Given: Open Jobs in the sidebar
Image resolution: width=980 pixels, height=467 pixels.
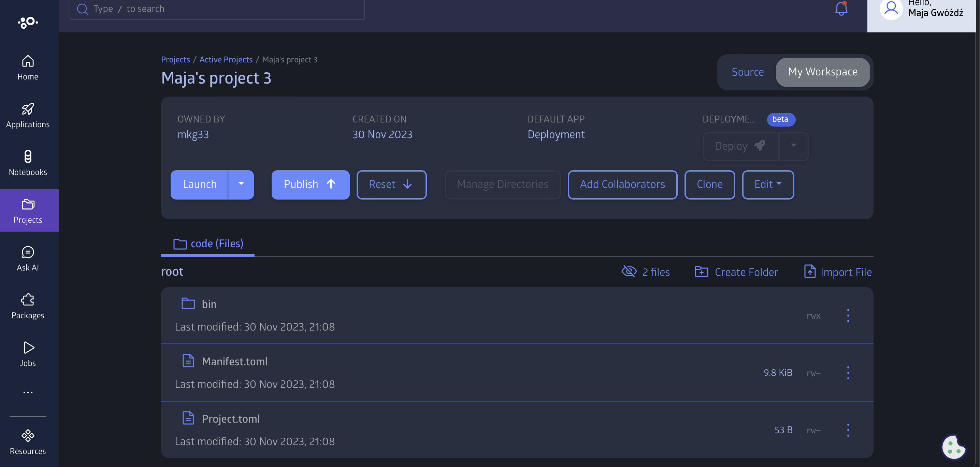Looking at the screenshot, I should tap(28, 354).
